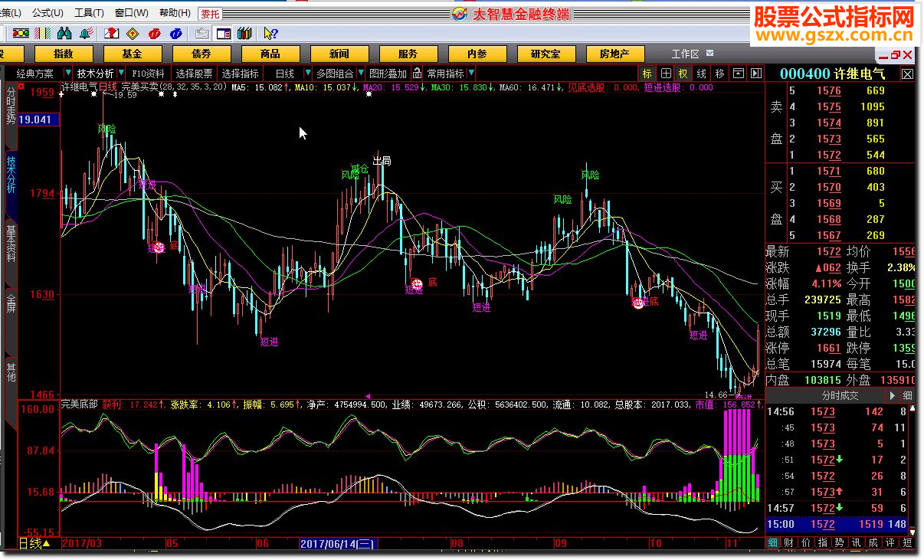This screenshot has width=924, height=560.
Task: Click the 服务 category button
Action: click(x=408, y=54)
